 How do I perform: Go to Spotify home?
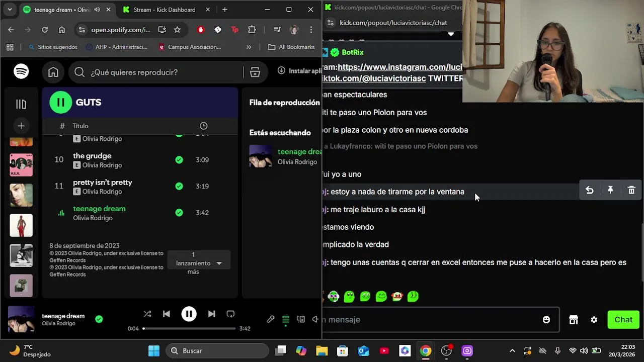click(x=53, y=72)
